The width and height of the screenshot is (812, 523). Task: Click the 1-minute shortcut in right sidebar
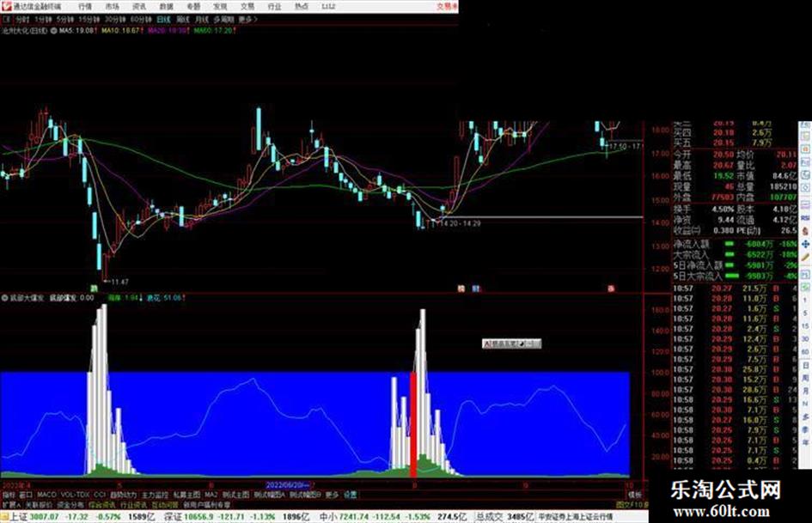[805, 300]
